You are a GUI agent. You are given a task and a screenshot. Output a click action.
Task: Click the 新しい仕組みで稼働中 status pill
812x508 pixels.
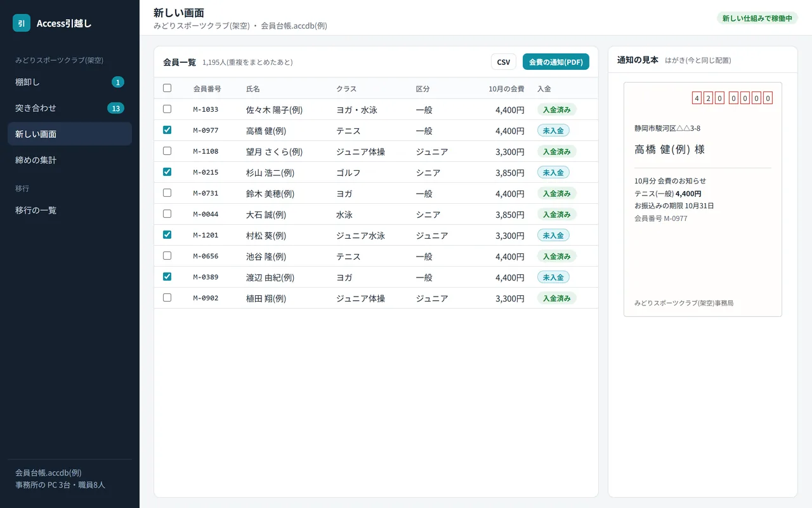pyautogui.click(x=757, y=18)
